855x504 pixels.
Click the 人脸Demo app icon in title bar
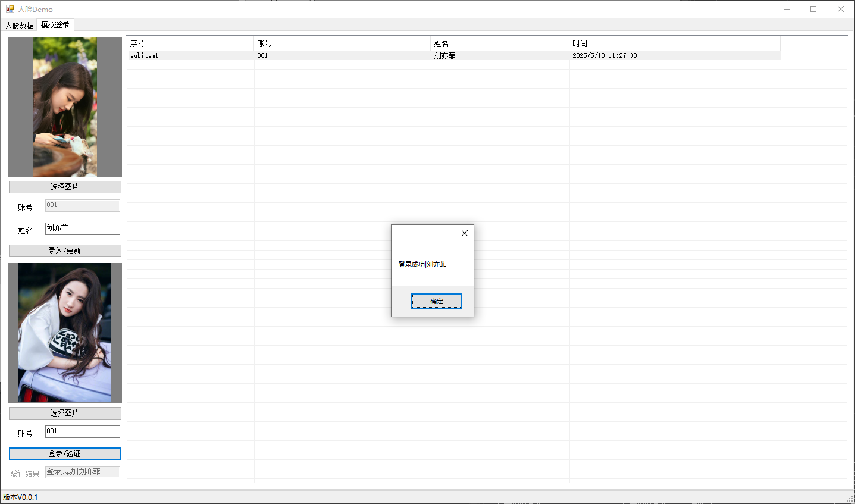pos(10,9)
